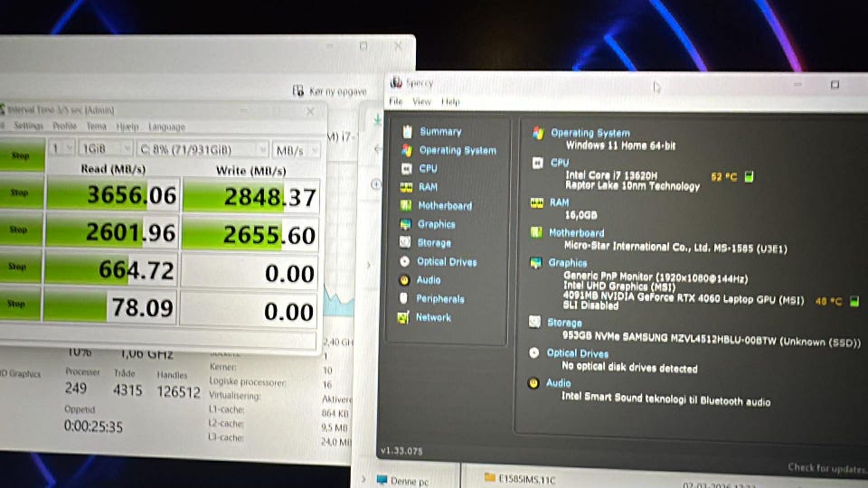The height and width of the screenshot is (488, 868).
Task: Click the 'Intel Core i7 13620H' text
Action: point(611,175)
